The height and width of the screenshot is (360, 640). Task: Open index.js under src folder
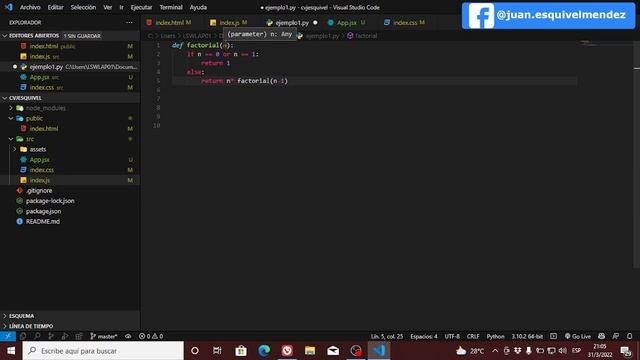(70, 180)
